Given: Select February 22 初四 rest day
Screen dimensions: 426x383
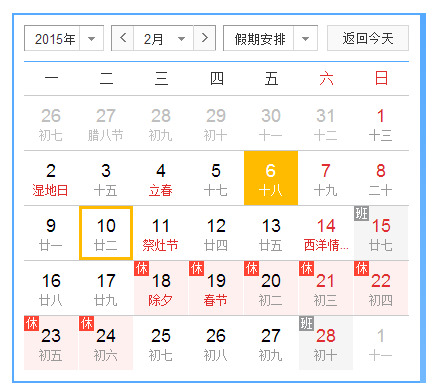Looking at the screenshot, I should coord(381,288).
